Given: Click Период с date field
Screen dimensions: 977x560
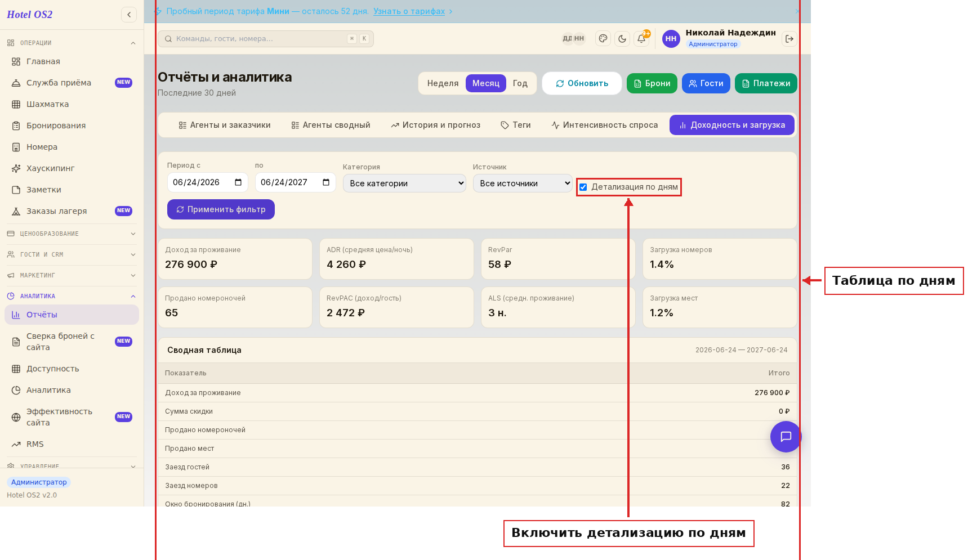Looking at the screenshot, I should pos(208,182).
